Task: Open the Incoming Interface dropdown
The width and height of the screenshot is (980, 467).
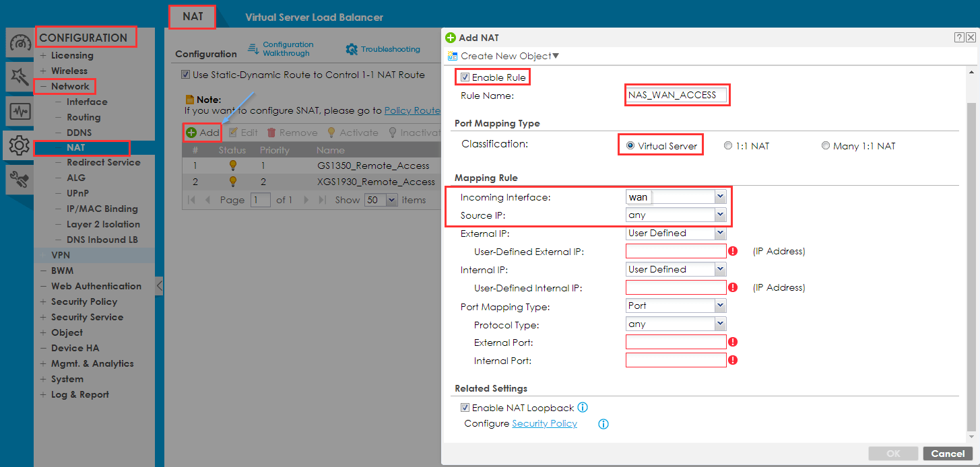Action: [720, 196]
